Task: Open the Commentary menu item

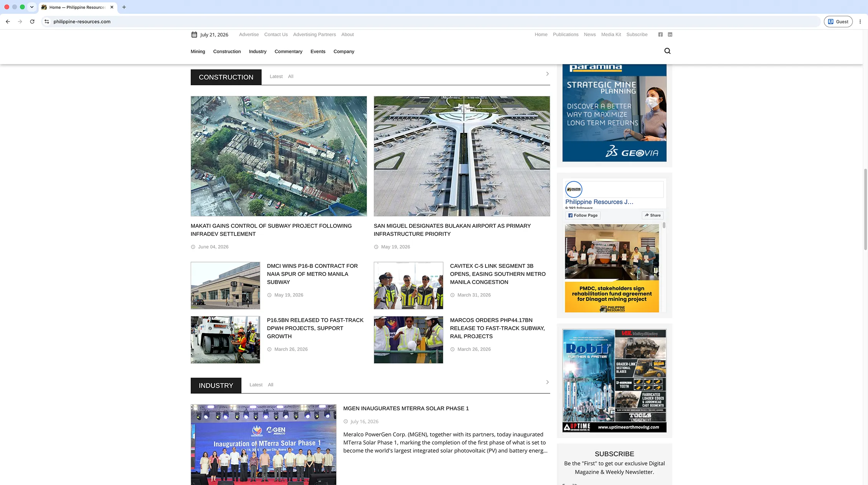Action: click(x=288, y=51)
